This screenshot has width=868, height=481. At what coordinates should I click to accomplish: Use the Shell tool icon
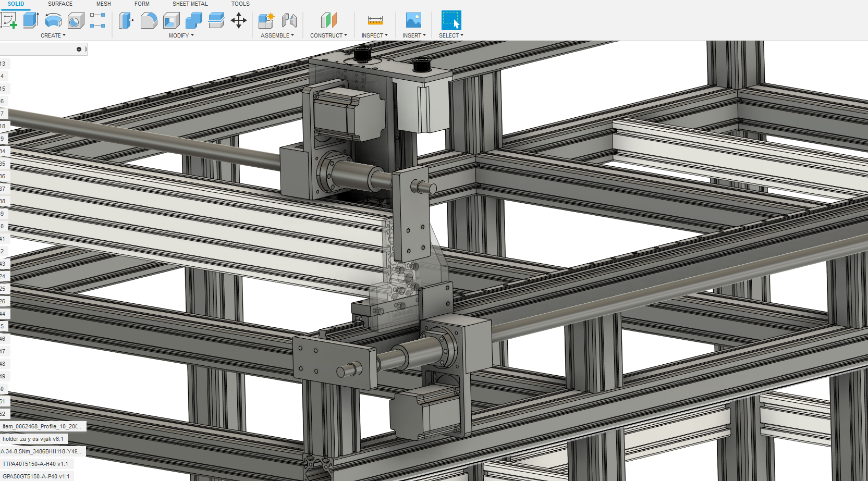[x=171, y=20]
